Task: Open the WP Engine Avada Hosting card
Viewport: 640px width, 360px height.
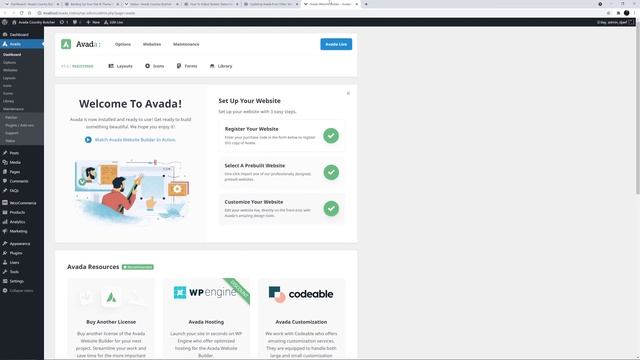Action: 206,319
